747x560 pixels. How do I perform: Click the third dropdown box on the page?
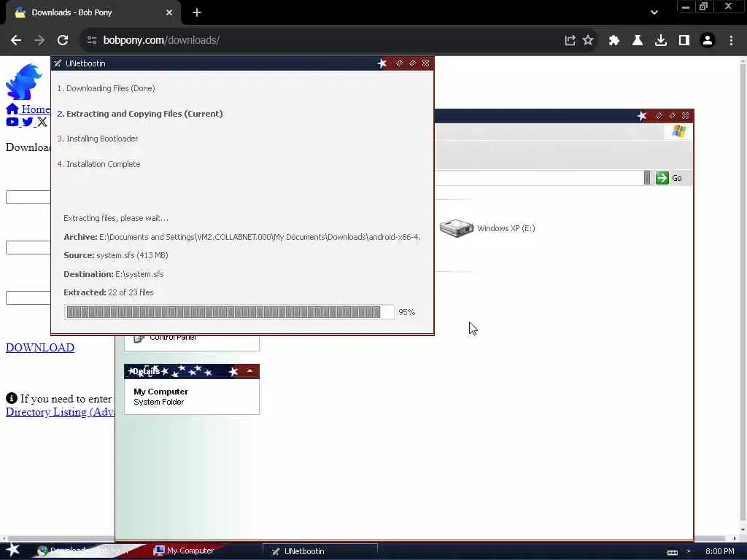tap(28, 298)
